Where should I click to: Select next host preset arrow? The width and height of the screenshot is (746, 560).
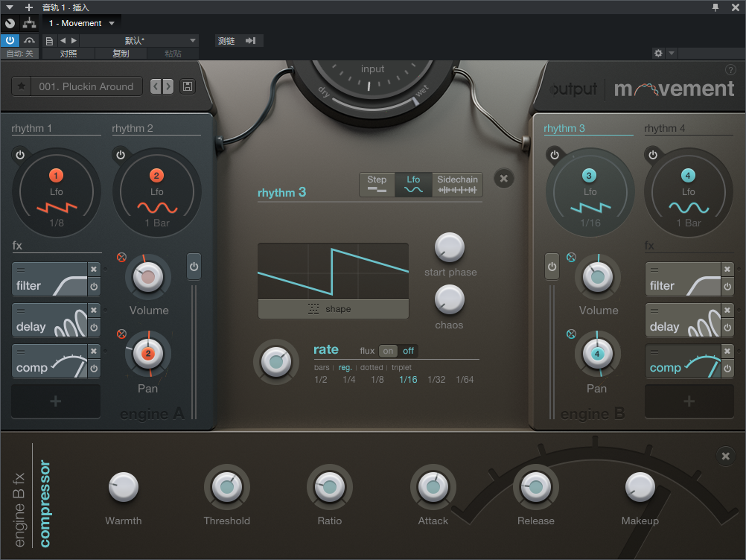tap(74, 41)
